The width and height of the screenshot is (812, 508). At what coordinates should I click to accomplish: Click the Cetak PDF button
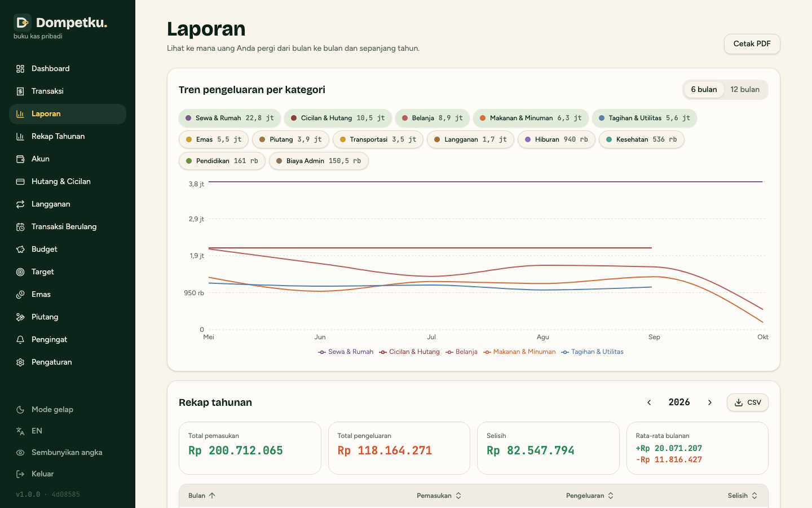(x=752, y=44)
